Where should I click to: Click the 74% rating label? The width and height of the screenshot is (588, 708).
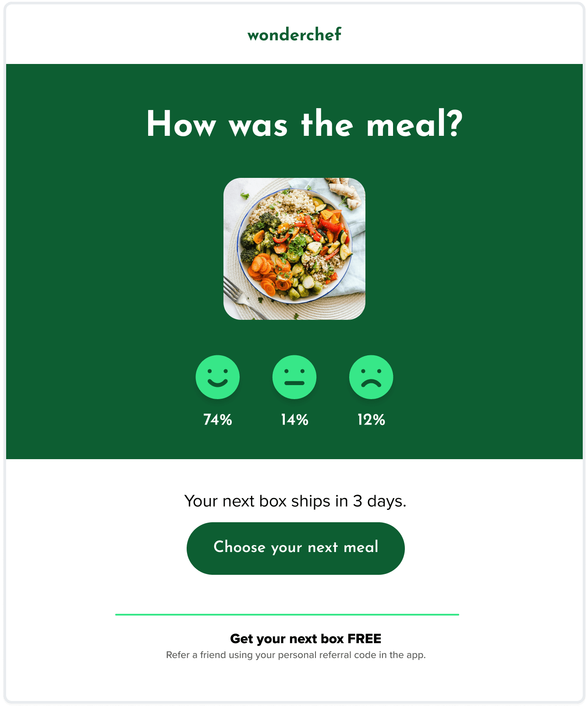click(x=218, y=420)
